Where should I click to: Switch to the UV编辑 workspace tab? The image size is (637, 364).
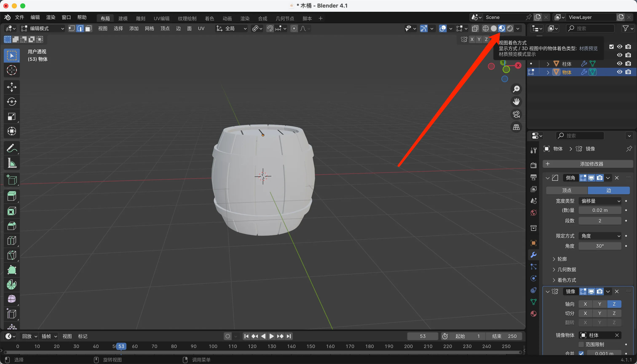coord(161,19)
